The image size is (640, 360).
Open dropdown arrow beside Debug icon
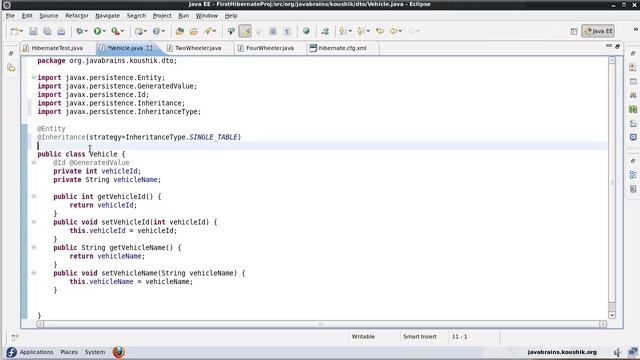86,31
